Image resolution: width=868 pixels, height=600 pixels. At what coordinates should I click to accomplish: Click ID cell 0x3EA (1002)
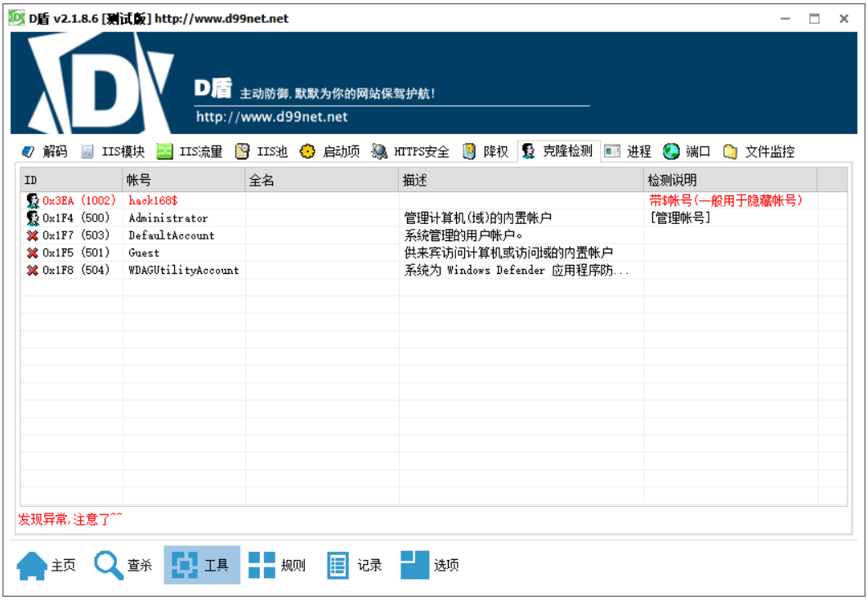pos(79,200)
